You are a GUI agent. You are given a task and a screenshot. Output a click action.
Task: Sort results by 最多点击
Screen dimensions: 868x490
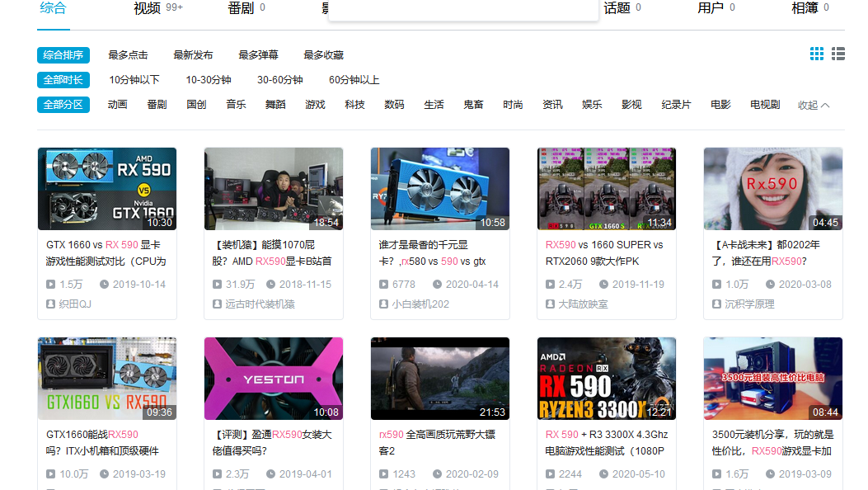tap(128, 54)
